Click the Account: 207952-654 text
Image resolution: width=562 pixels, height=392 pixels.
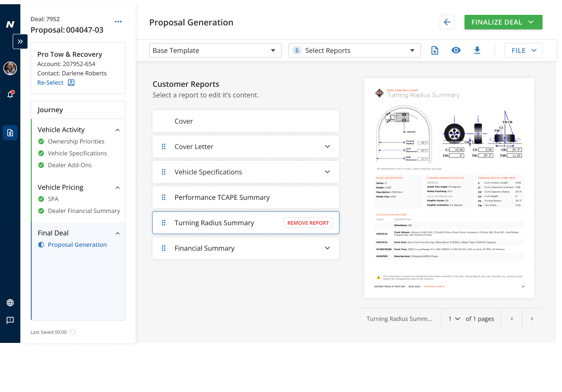pos(66,64)
